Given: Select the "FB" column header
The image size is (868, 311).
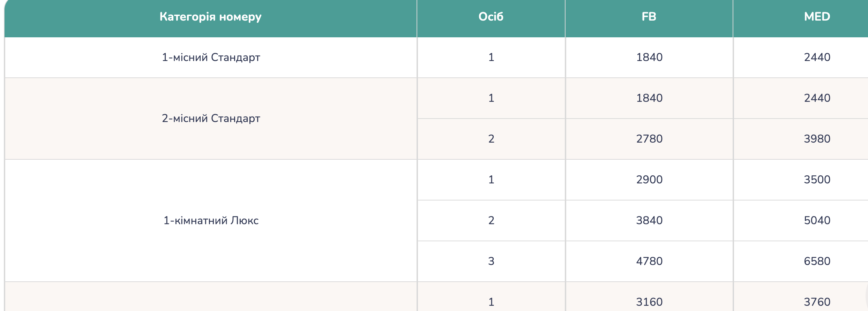Looking at the screenshot, I should [x=649, y=17].
